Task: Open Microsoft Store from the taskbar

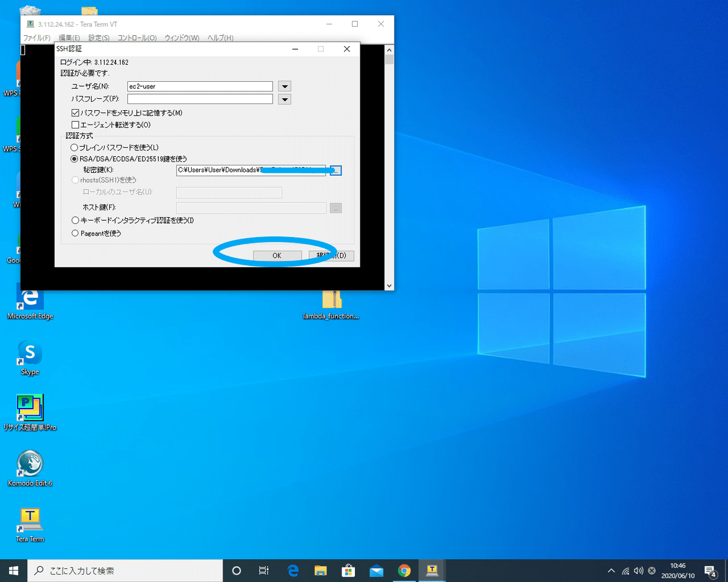Action: tap(348, 570)
